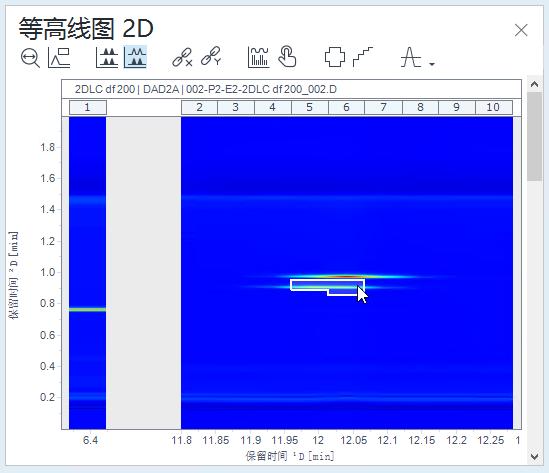Click the separated peaks display icon

coord(107,58)
